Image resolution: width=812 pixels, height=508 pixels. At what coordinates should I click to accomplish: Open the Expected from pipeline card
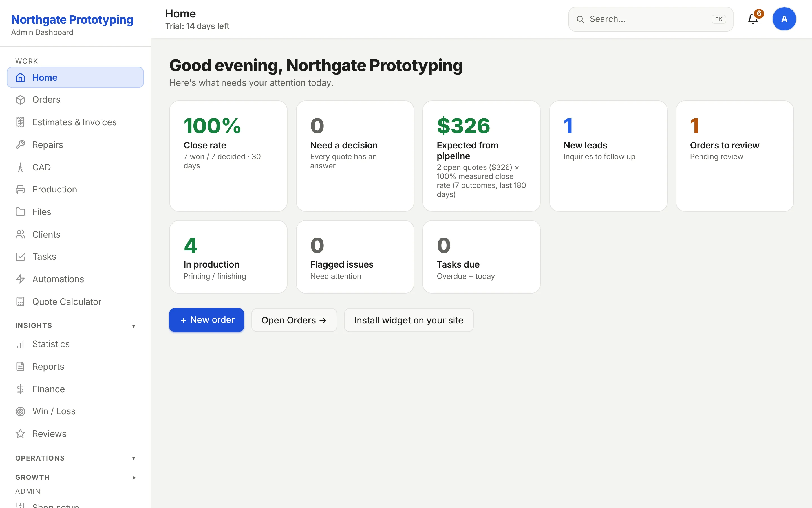click(x=482, y=156)
